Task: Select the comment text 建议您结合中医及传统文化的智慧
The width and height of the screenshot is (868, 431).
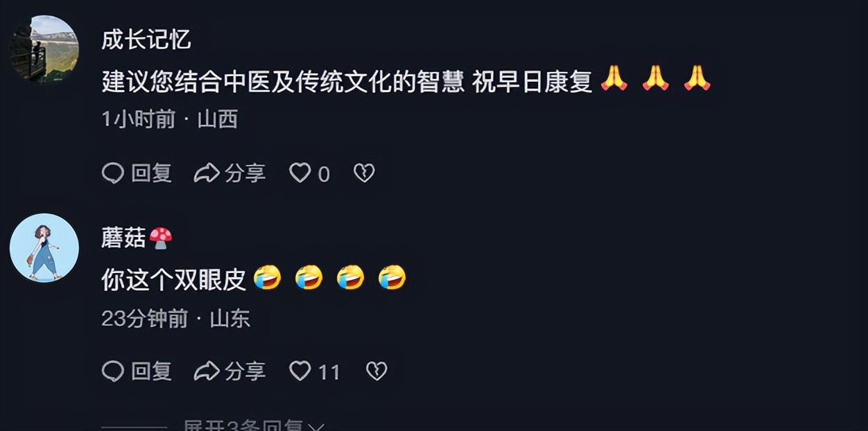Action: click(283, 82)
